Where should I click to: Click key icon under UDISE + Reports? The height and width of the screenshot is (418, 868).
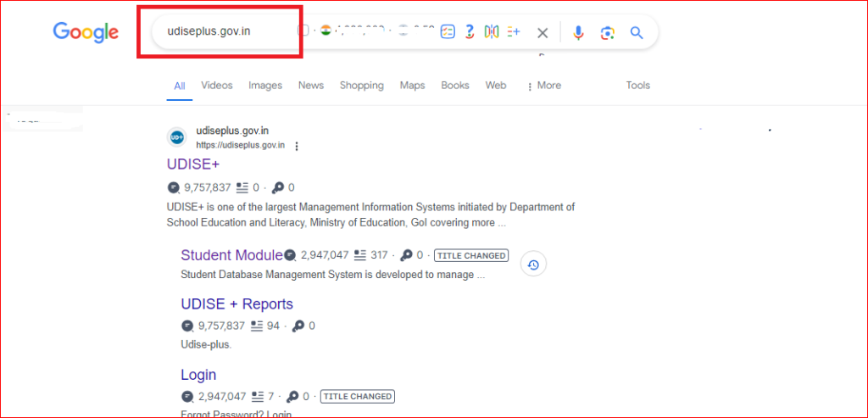coord(298,326)
